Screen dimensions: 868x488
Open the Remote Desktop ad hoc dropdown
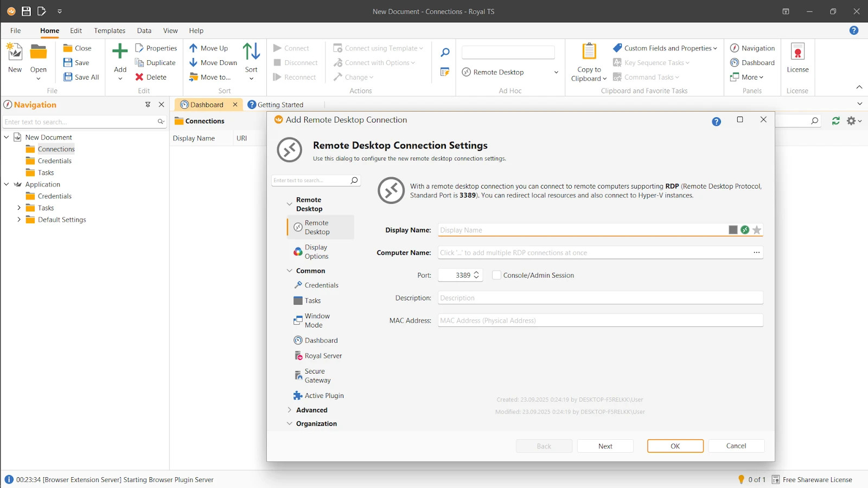pyautogui.click(x=556, y=72)
